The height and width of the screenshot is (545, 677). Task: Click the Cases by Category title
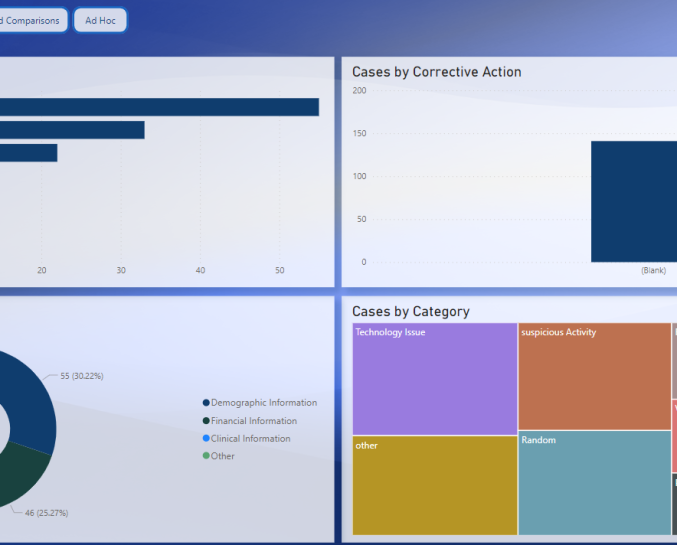click(x=410, y=312)
